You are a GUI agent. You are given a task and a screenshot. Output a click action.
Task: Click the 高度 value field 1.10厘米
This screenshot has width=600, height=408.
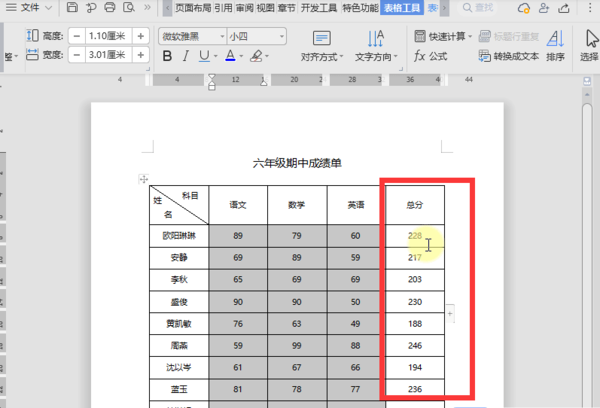pyautogui.click(x=108, y=36)
